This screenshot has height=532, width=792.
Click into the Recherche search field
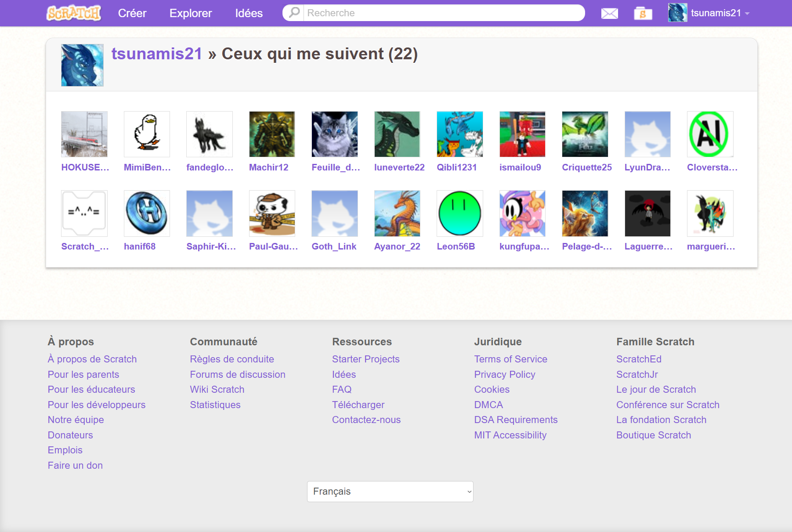[443, 13]
